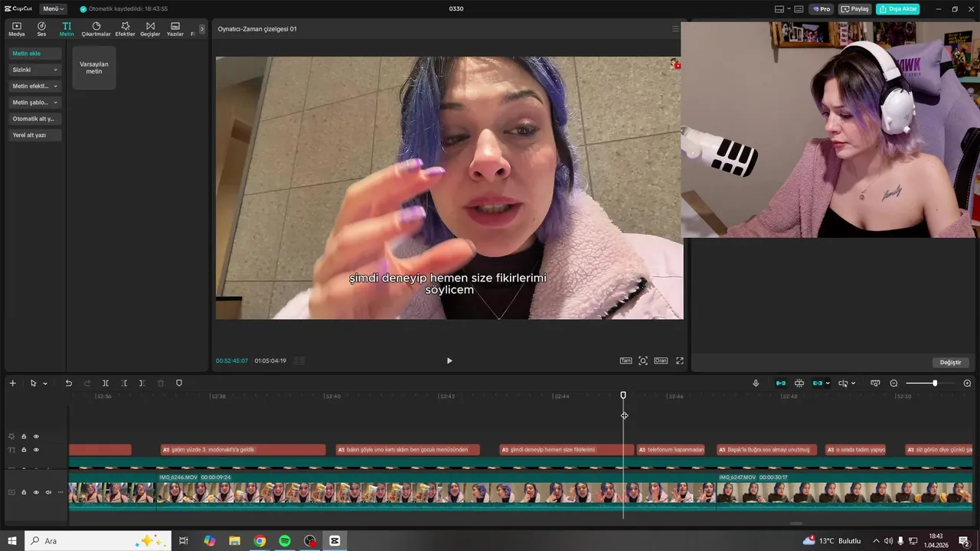Image resolution: width=980 pixels, height=551 pixels.
Task: Open the player panel hamburger menu
Action: coord(675,29)
